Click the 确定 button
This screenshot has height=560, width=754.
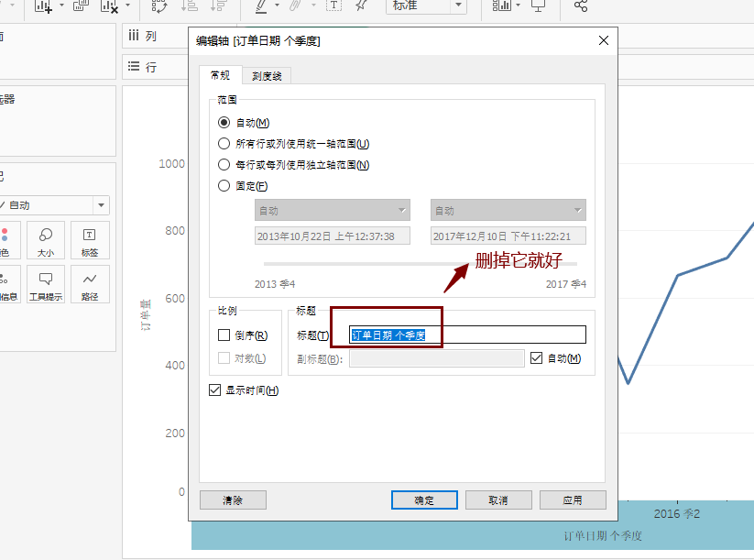click(424, 500)
